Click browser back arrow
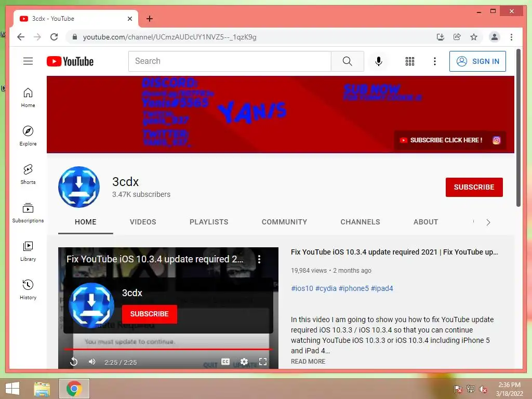Viewport: 532px width, 399px height. pyautogui.click(x=21, y=37)
